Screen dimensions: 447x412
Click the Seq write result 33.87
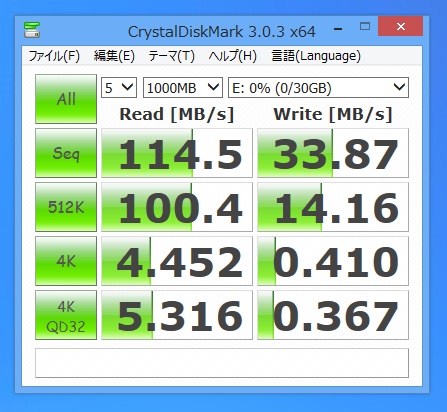coord(333,153)
